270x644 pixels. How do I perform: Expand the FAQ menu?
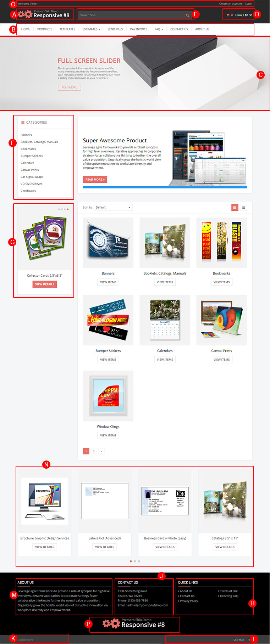point(159,29)
